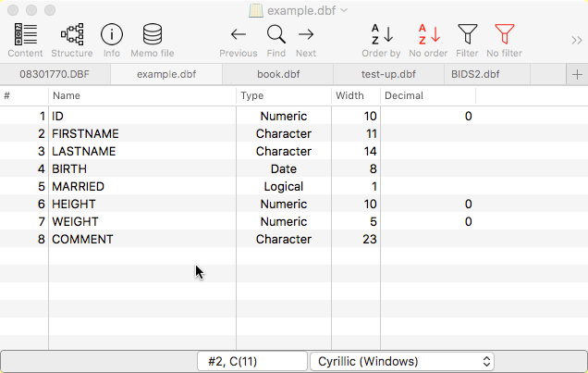The image size is (588, 373).
Task: Expand toolbar overflow chevron
Action: (x=577, y=39)
